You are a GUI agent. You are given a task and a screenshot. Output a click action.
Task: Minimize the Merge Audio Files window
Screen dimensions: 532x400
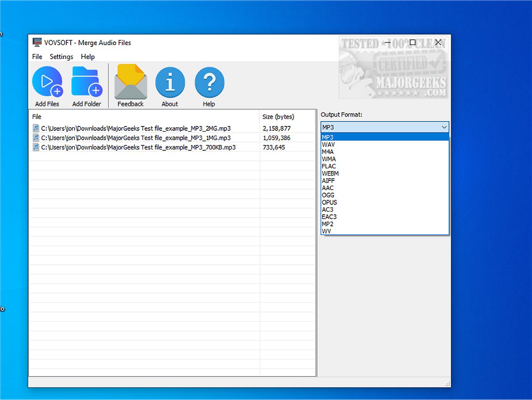(x=387, y=42)
